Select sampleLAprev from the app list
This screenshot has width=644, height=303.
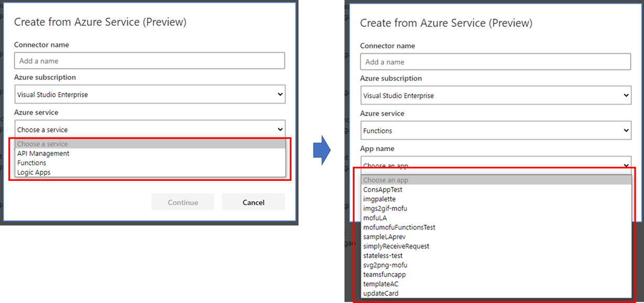click(x=496, y=237)
